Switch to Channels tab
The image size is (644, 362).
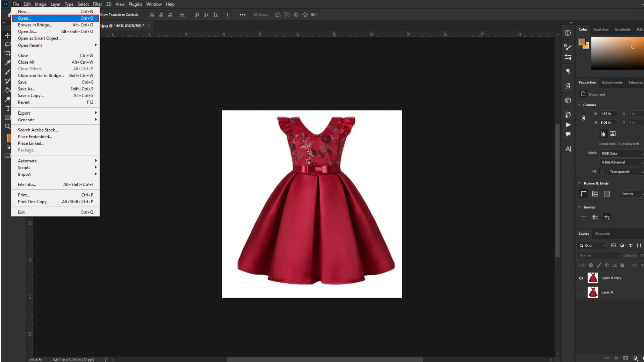pos(602,233)
